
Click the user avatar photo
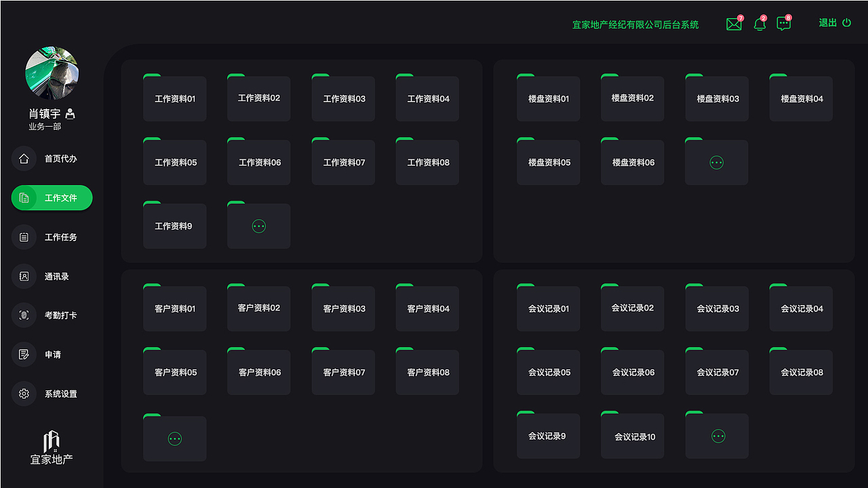[x=52, y=73]
